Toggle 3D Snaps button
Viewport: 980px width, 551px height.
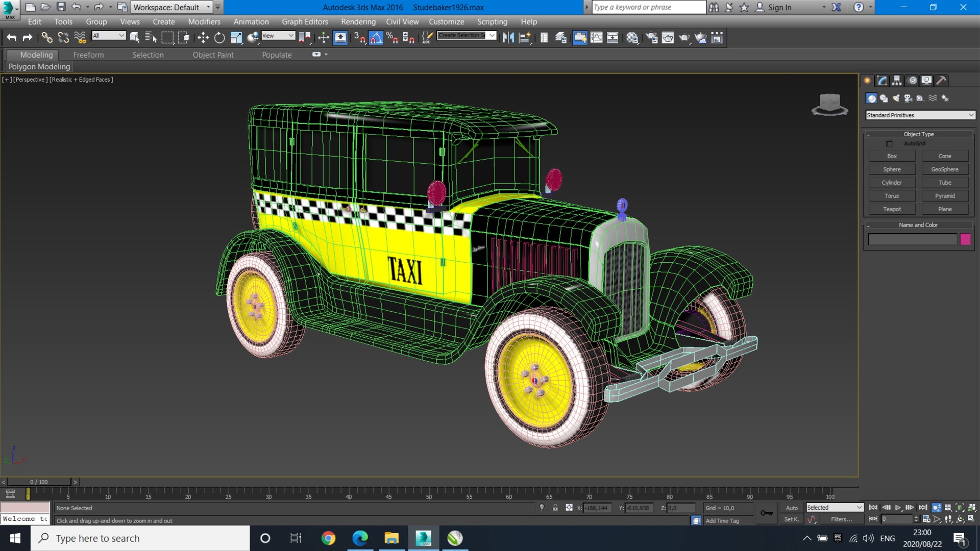point(359,37)
